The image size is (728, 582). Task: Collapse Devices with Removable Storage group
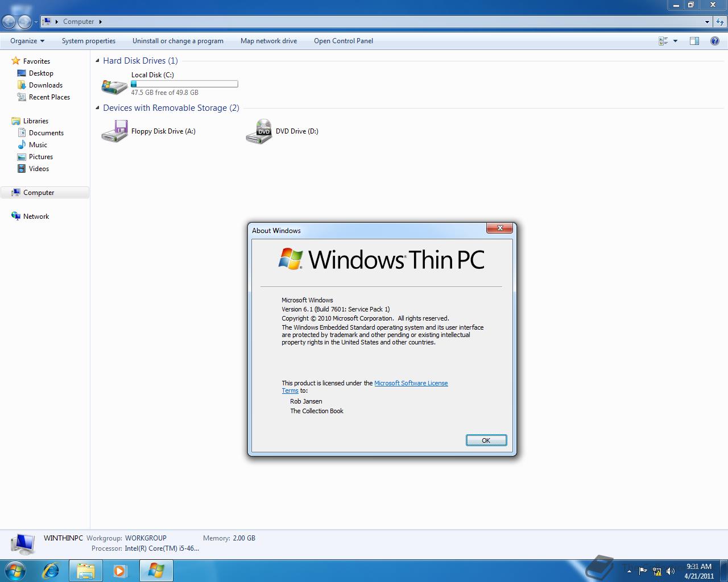click(97, 108)
